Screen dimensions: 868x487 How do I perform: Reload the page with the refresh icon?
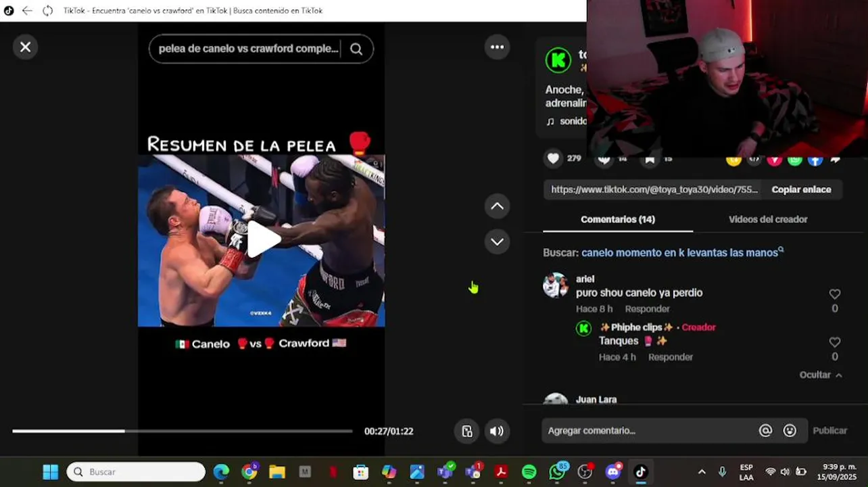point(47,11)
